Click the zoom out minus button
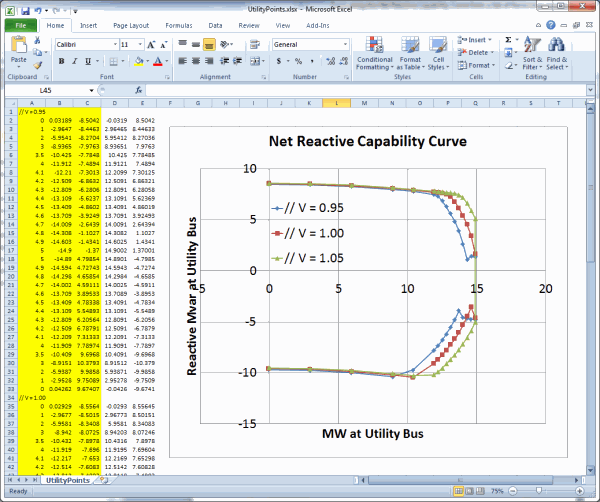The width and height of the screenshot is (600, 502). click(513, 491)
